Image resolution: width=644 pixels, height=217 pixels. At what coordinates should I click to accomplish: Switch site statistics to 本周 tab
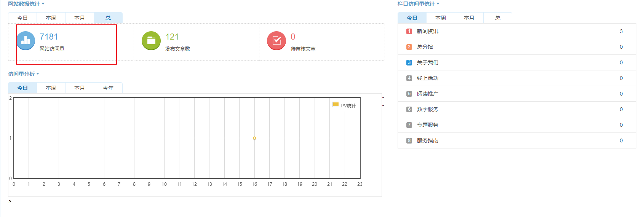51,18
